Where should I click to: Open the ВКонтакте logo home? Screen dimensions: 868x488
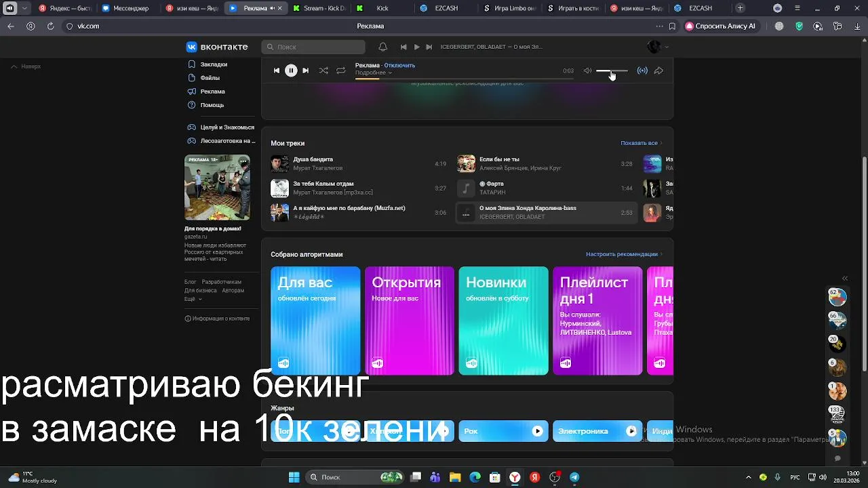(x=217, y=47)
